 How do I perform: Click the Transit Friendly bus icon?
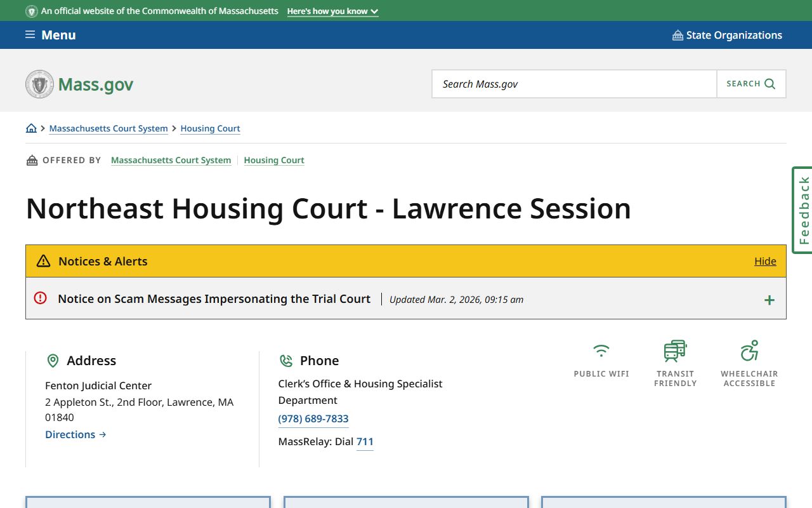pos(675,351)
